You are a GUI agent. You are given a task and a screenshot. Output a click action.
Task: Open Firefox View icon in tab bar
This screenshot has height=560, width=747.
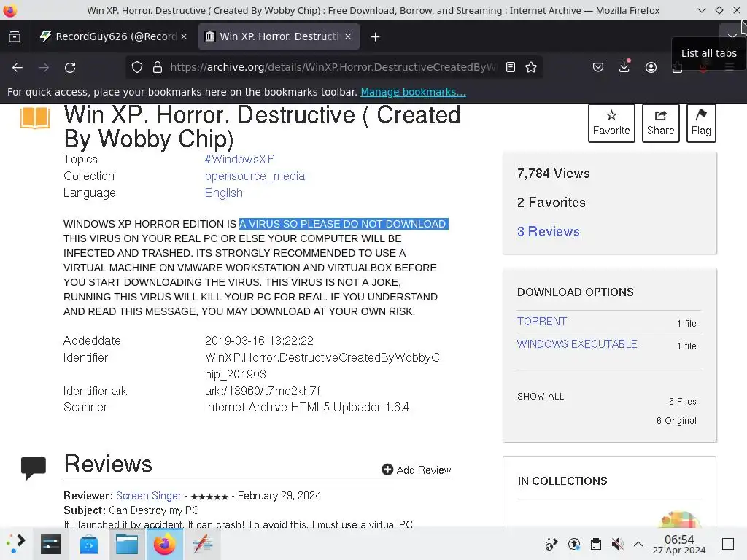coord(15,36)
